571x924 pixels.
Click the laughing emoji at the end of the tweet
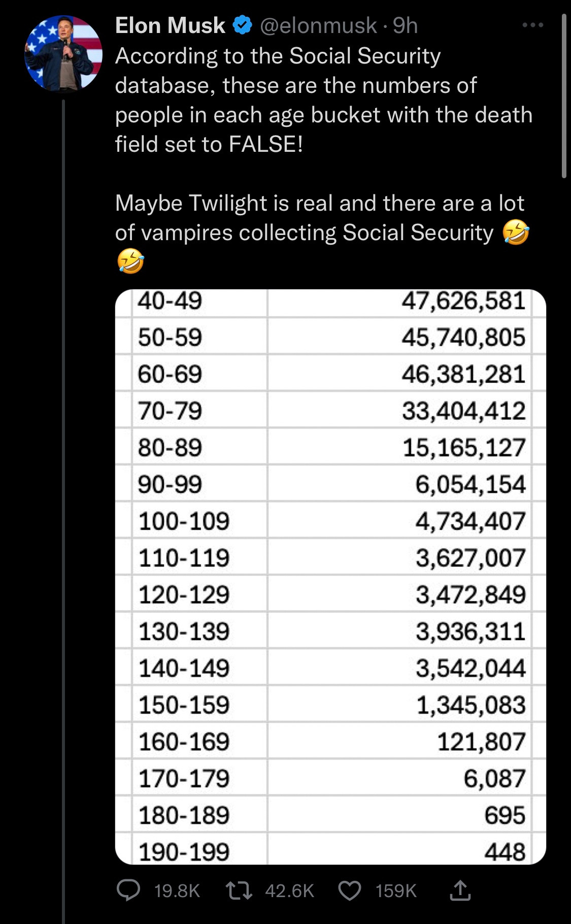[130, 261]
